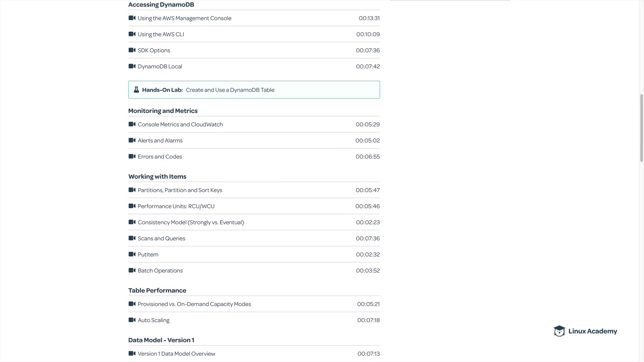
Task: Open Console Metrics and CloudWatch lesson
Action: coord(180,124)
